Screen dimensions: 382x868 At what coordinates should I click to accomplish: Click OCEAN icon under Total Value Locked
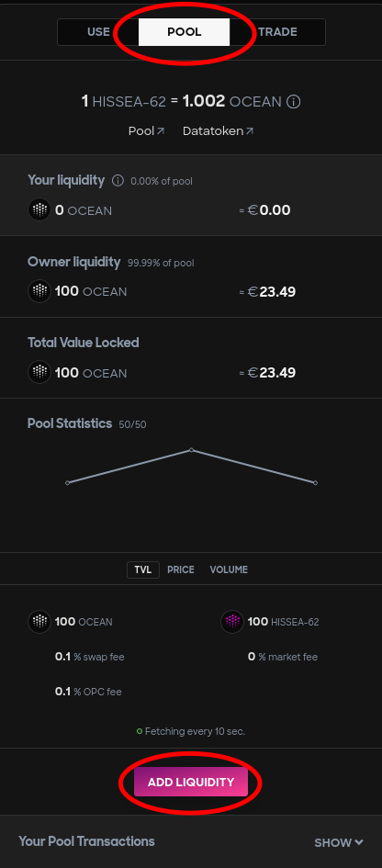click(39, 373)
